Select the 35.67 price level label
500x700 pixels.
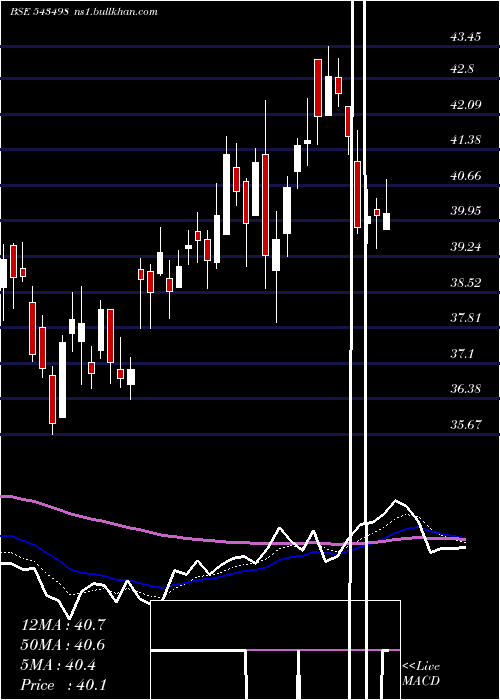click(466, 424)
